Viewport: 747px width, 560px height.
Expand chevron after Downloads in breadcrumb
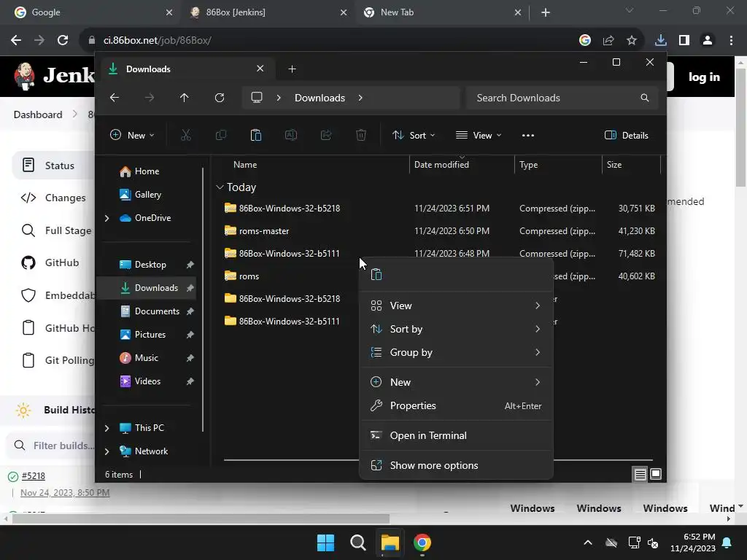(360, 98)
